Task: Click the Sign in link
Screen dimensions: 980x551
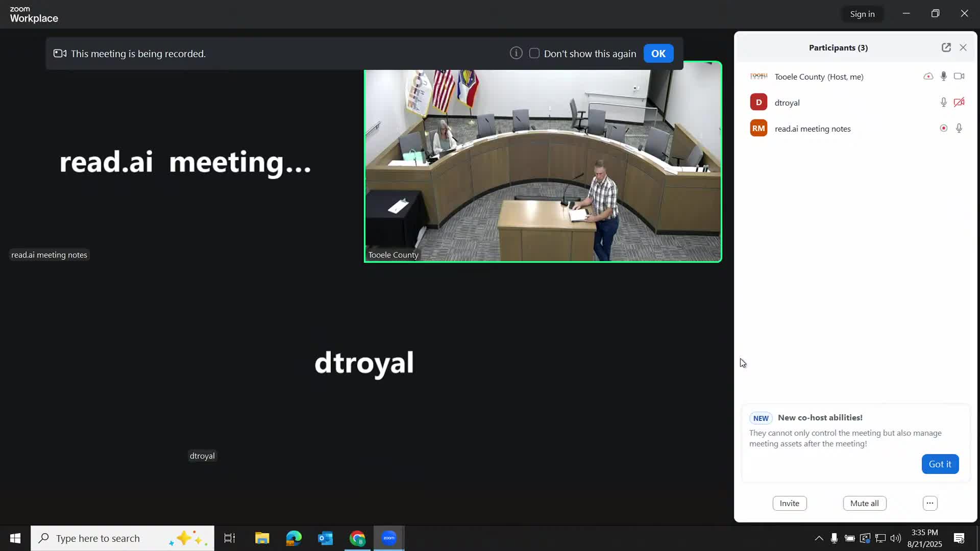Action: tap(862, 14)
